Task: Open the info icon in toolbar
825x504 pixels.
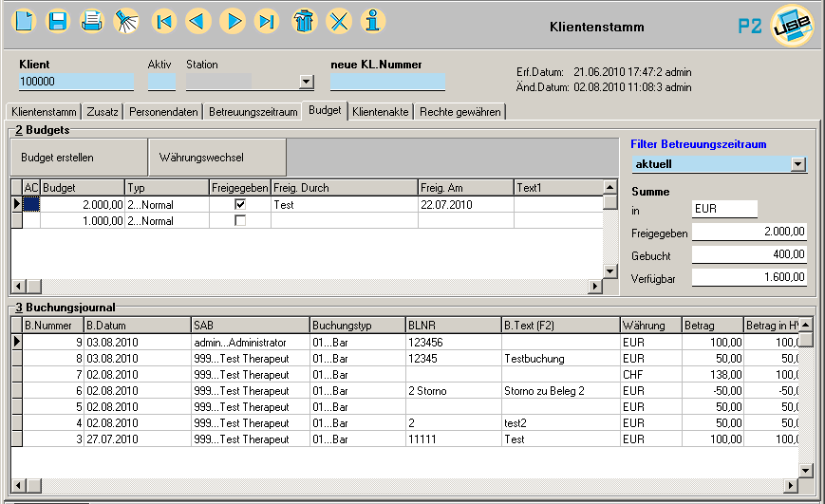Action: pyautogui.click(x=374, y=20)
